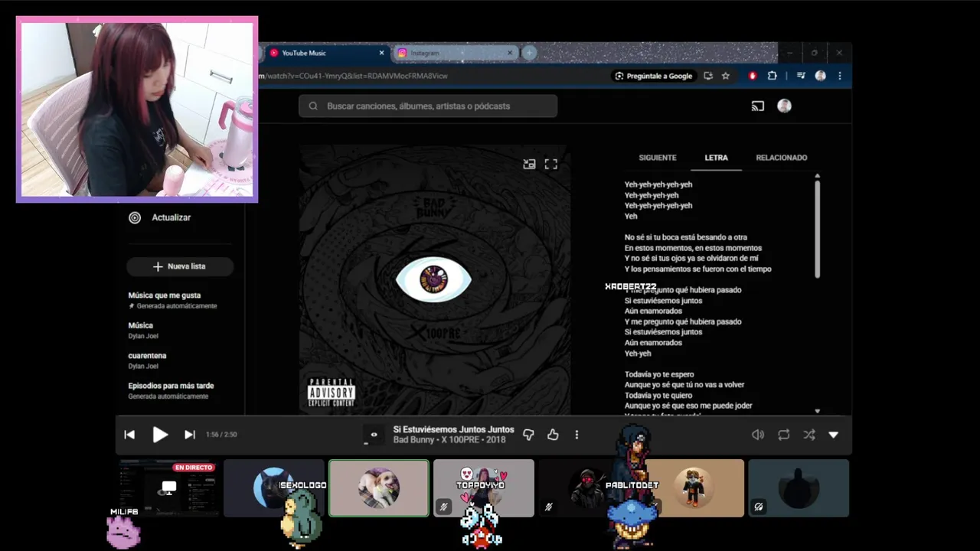Click the Bad Bunny X 100PRE 2018 byline
Viewport: 980px width, 551px height.
449,440
